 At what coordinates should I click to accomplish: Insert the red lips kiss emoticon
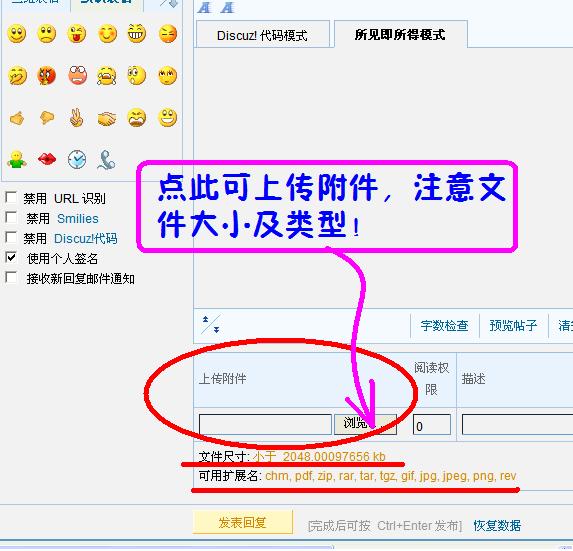tap(47, 159)
